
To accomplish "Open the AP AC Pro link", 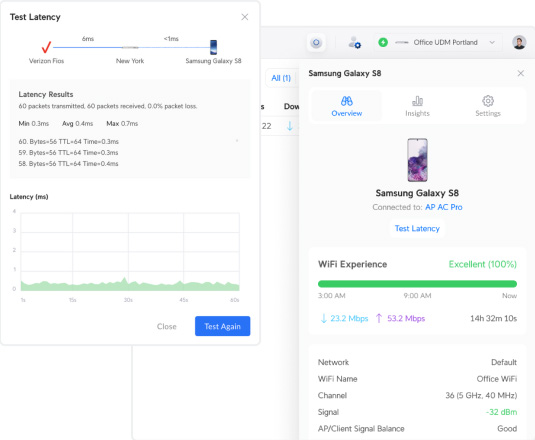I will (x=444, y=207).
